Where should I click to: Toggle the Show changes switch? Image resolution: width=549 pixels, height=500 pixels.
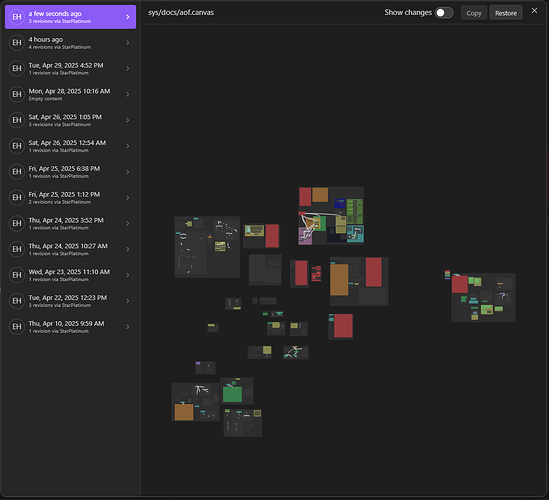coord(444,13)
